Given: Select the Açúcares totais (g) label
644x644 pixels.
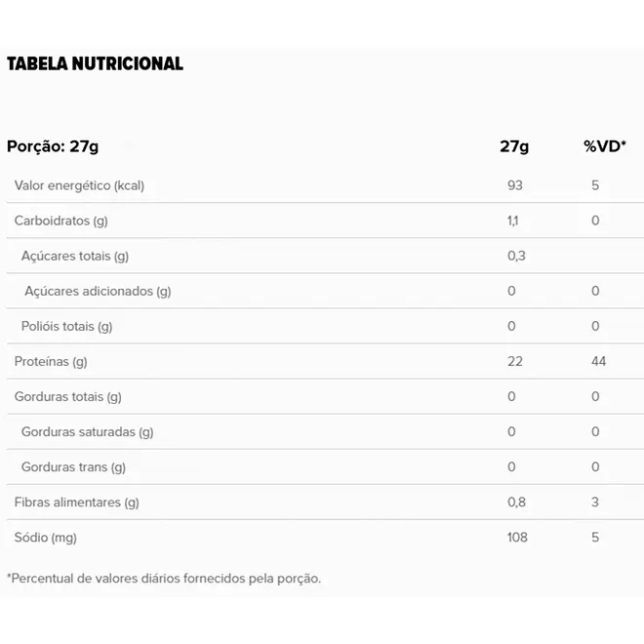Looking at the screenshot, I should coord(75,257).
